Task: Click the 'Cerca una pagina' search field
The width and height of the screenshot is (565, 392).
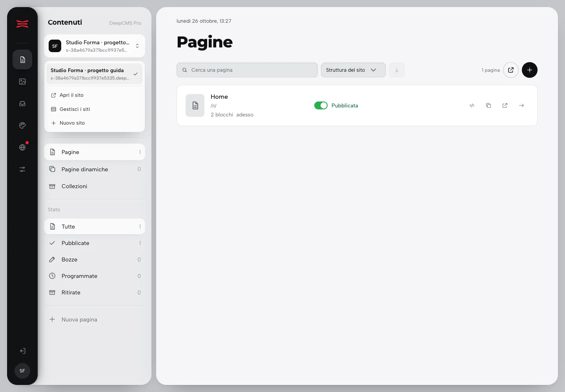Action: 247,70
